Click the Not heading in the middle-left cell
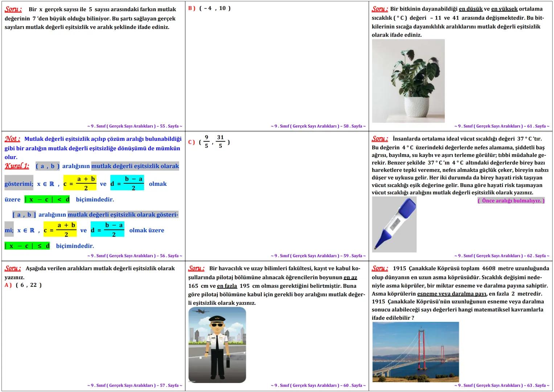The width and height of the screenshot is (554, 392). point(12,138)
